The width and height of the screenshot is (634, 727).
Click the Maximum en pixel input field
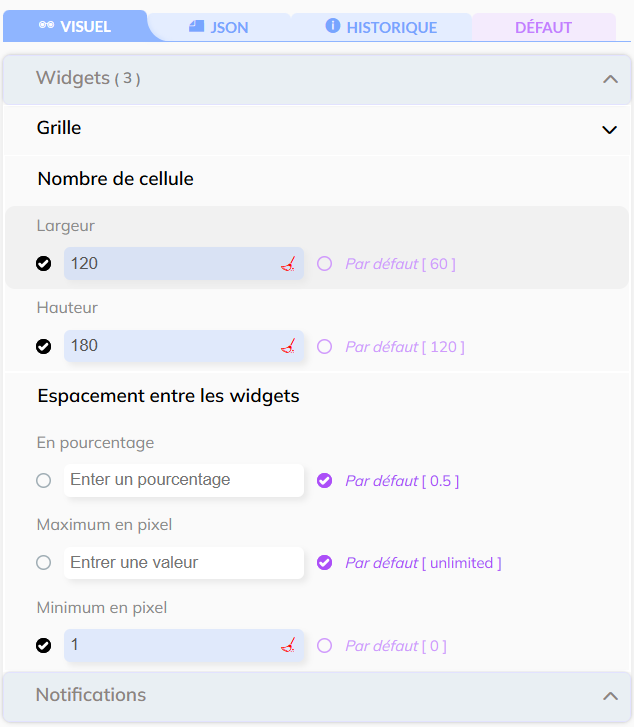point(184,563)
